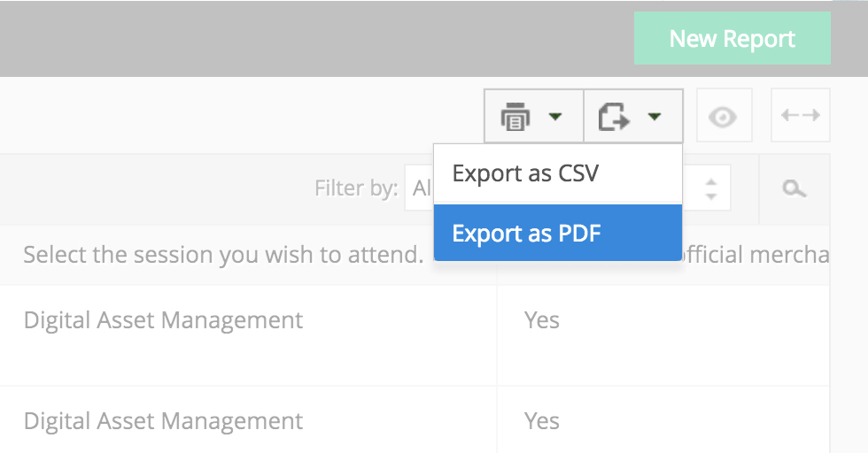Select the second Digital Asset Management cell

pyautogui.click(x=163, y=421)
